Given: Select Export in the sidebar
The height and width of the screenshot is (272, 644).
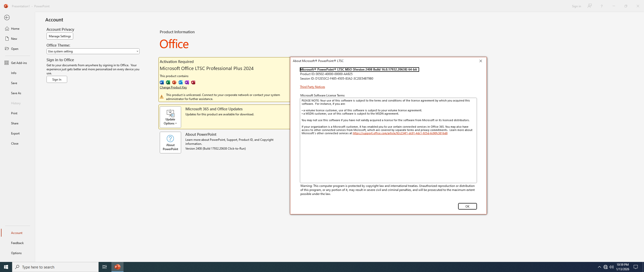Looking at the screenshot, I should pos(15,133).
